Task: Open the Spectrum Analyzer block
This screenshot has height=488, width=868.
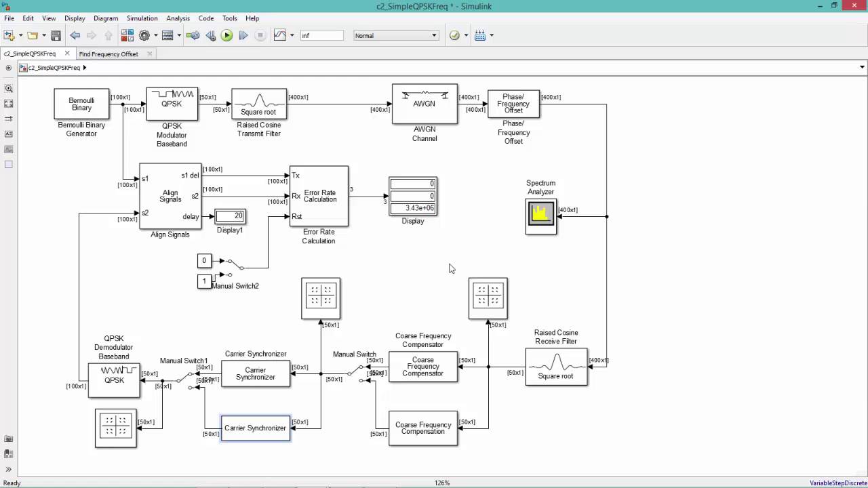Action: 540,215
